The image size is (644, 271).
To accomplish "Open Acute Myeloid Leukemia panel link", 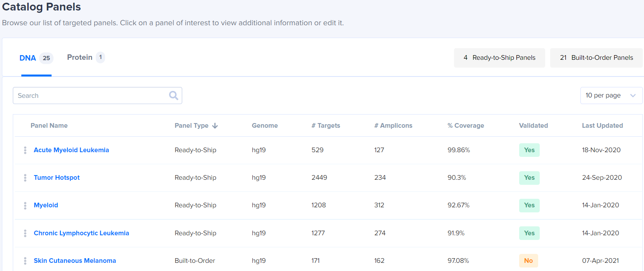I will (71, 150).
